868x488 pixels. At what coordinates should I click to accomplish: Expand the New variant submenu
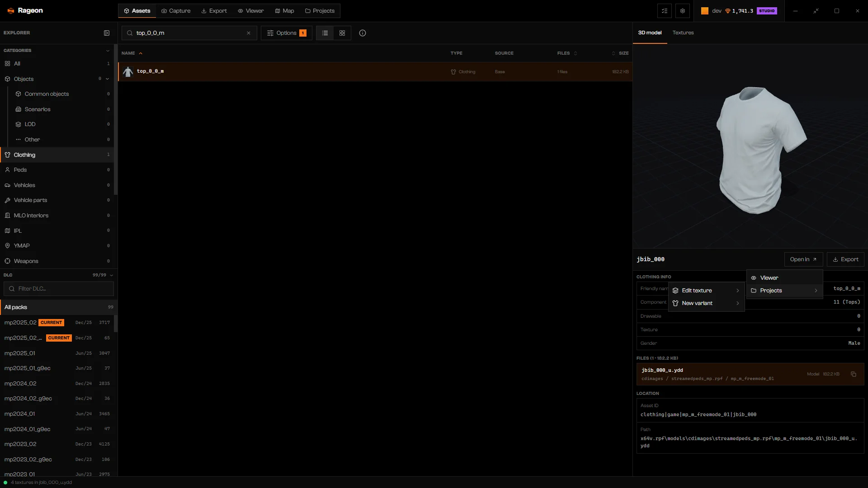click(x=706, y=303)
